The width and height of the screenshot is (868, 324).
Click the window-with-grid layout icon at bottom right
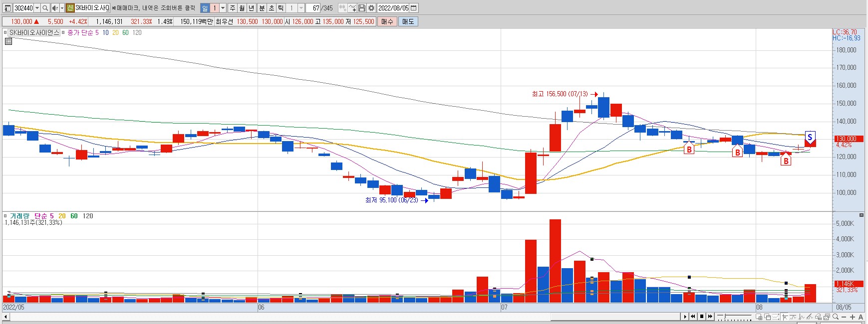(x=759, y=317)
